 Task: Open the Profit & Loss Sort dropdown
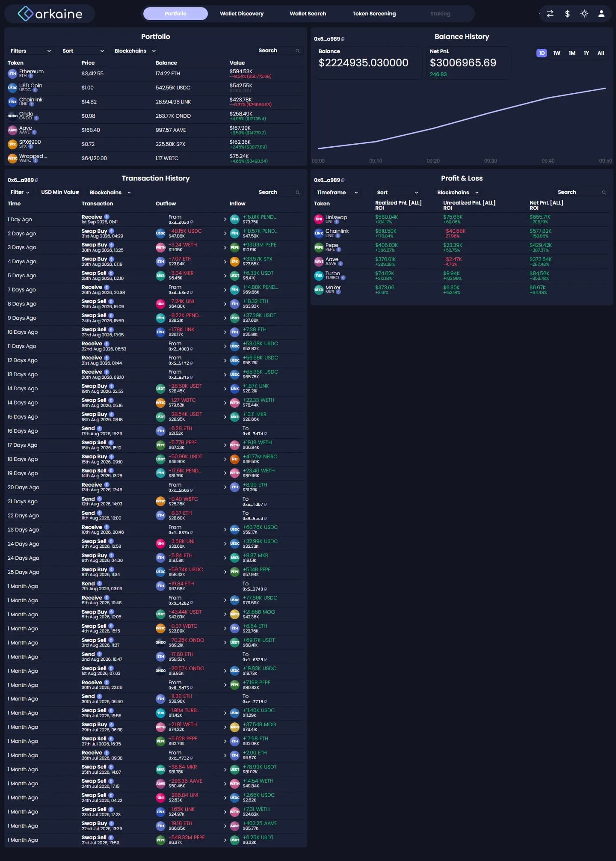click(x=398, y=193)
